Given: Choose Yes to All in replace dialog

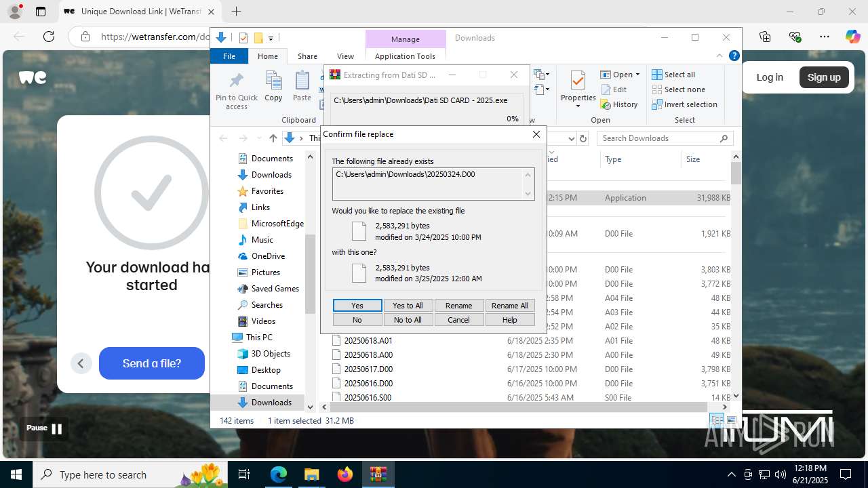Looking at the screenshot, I should pos(408,306).
